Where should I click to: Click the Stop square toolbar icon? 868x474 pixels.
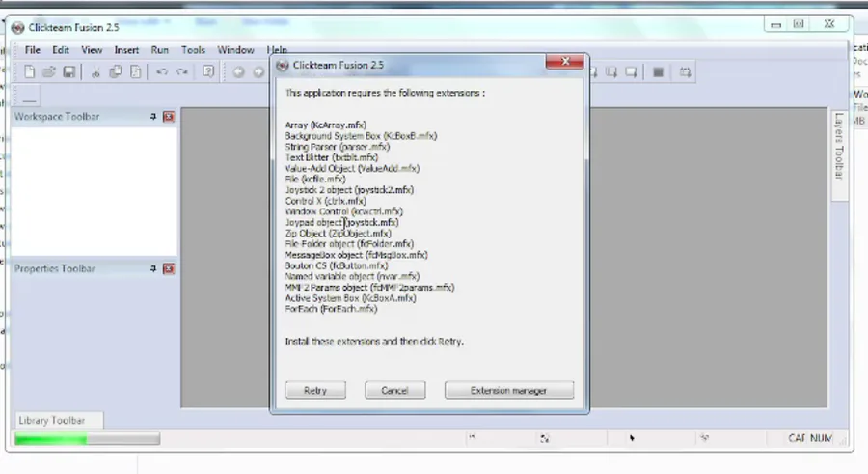coord(658,72)
